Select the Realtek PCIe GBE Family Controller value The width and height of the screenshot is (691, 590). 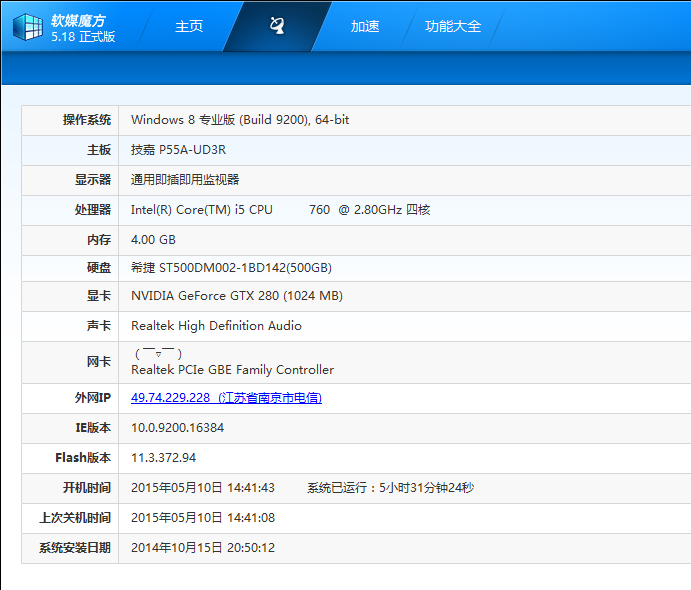[232, 370]
